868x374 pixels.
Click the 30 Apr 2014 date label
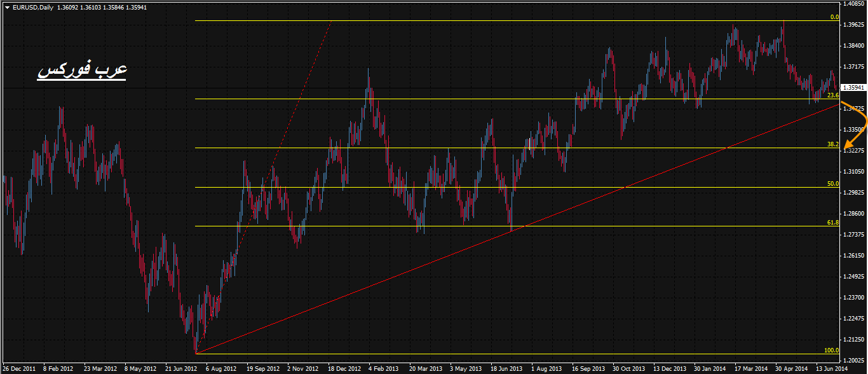click(x=792, y=368)
